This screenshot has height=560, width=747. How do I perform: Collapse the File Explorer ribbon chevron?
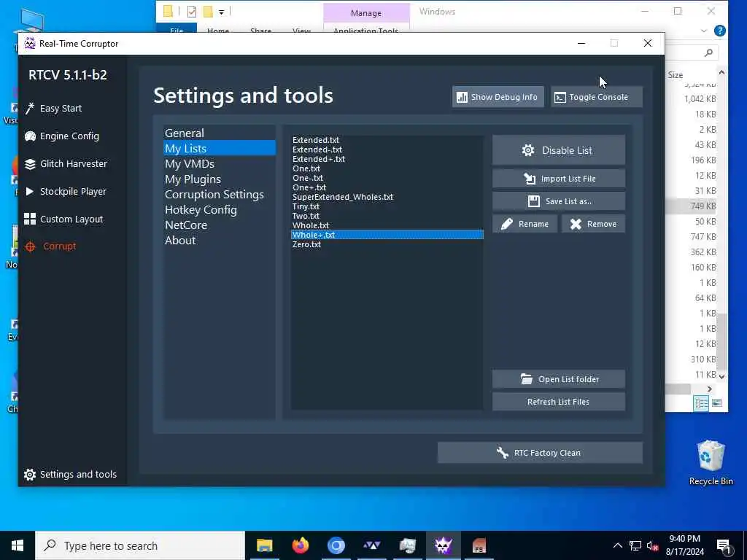click(x=704, y=31)
